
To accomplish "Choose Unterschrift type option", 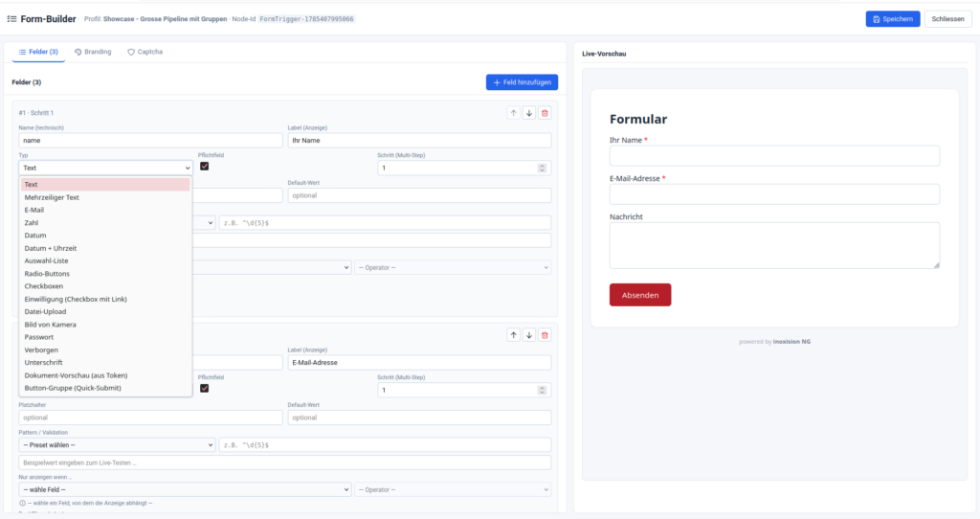I will coord(105,362).
